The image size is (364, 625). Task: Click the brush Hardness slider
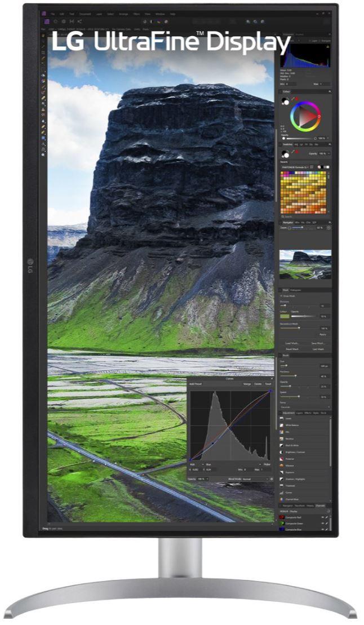click(300, 376)
